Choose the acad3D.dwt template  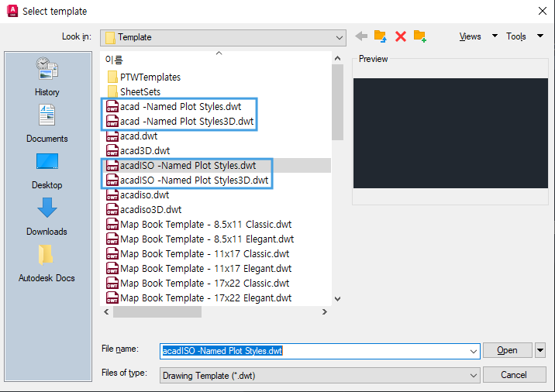click(x=138, y=151)
